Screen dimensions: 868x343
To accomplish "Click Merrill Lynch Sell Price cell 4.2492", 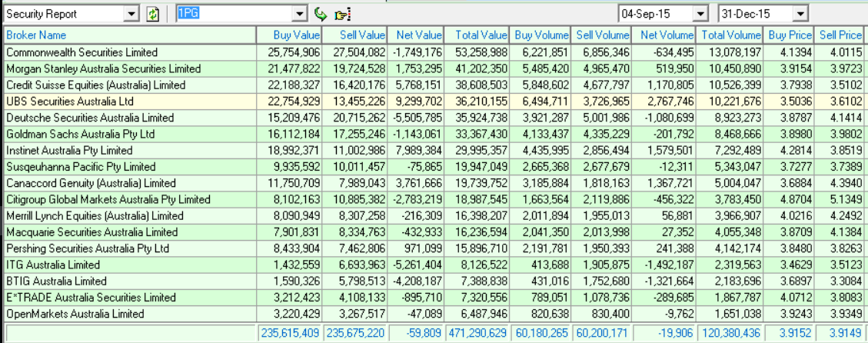I will point(840,216).
